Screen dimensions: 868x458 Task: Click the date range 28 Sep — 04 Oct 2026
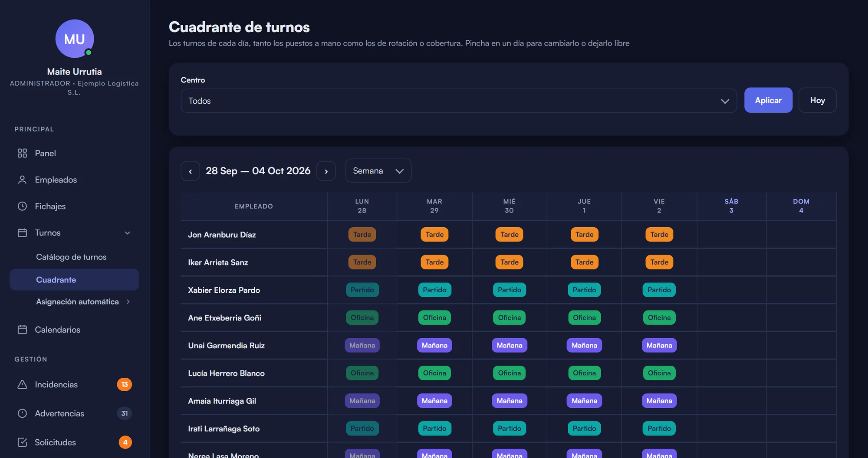[x=258, y=171]
